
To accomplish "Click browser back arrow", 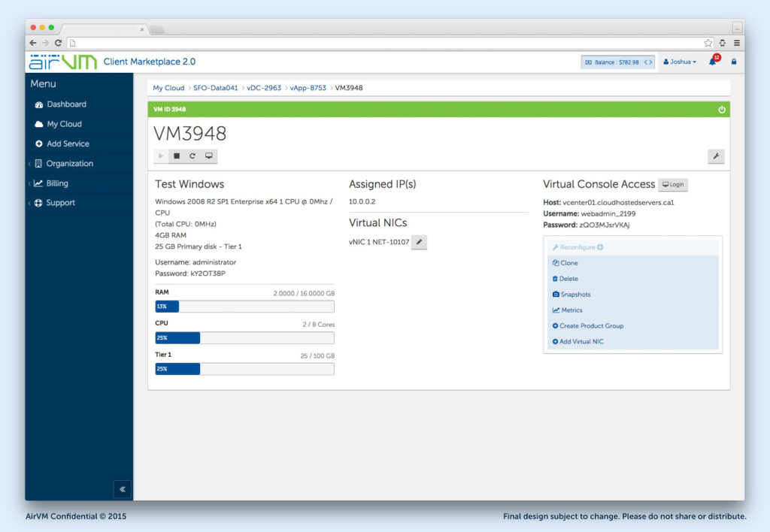I will (33, 43).
